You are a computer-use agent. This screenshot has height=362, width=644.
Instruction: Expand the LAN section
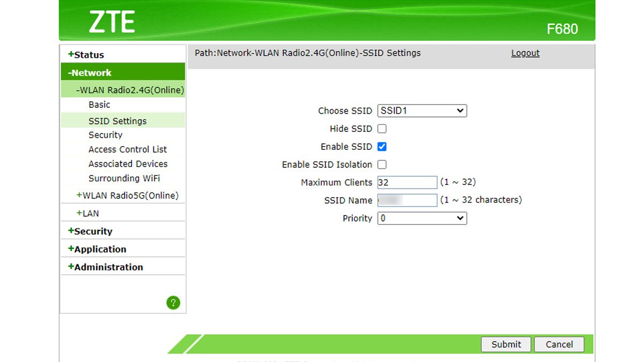point(91,213)
